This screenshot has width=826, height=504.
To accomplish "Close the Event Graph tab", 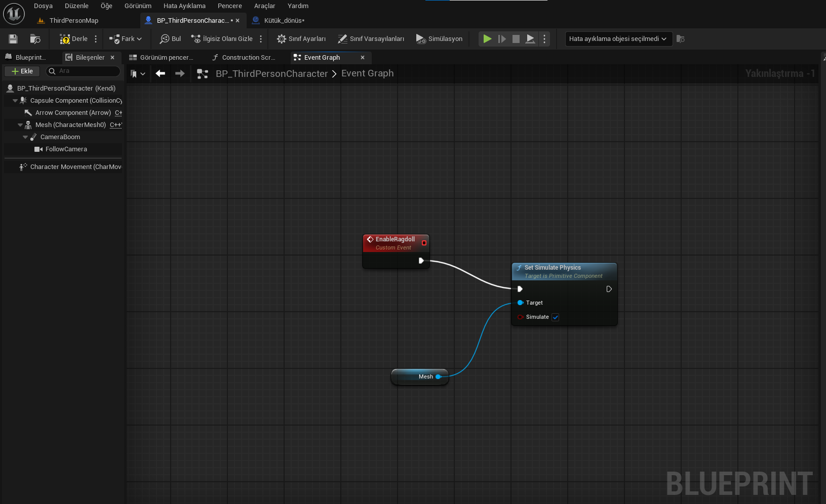I will click(363, 58).
